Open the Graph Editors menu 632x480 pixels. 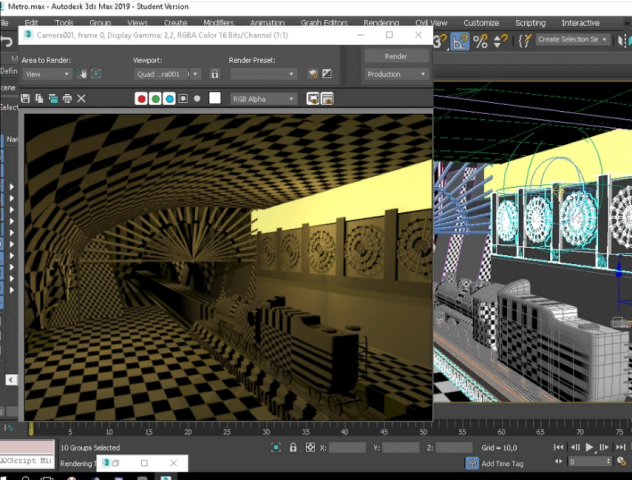(x=324, y=23)
